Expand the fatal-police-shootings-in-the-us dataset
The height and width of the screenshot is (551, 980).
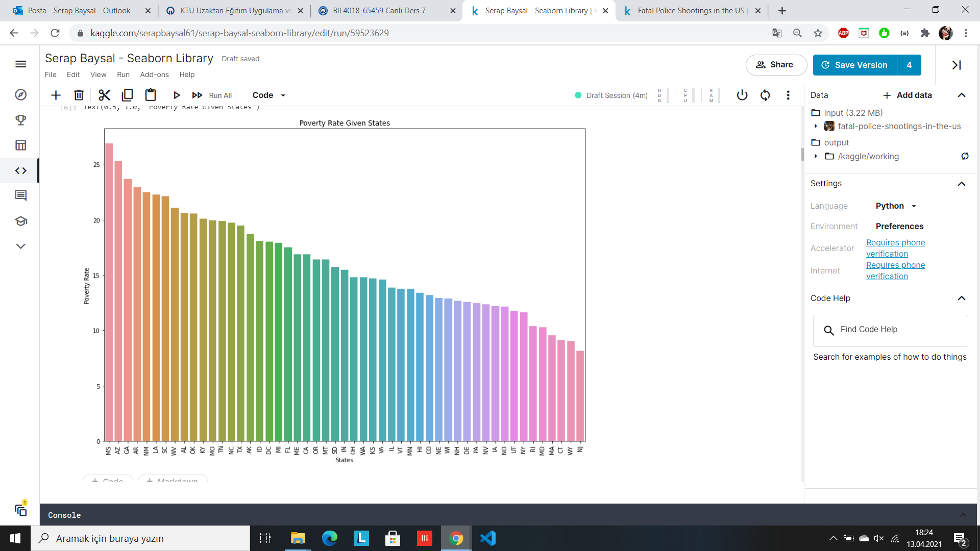point(816,126)
